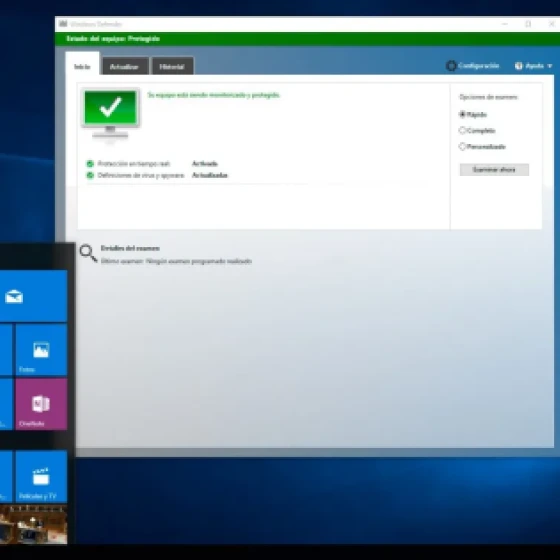Screen dimensions: 560x560
Task: Click the 'Definiciones de virus y spyware' label
Action: coord(141,175)
